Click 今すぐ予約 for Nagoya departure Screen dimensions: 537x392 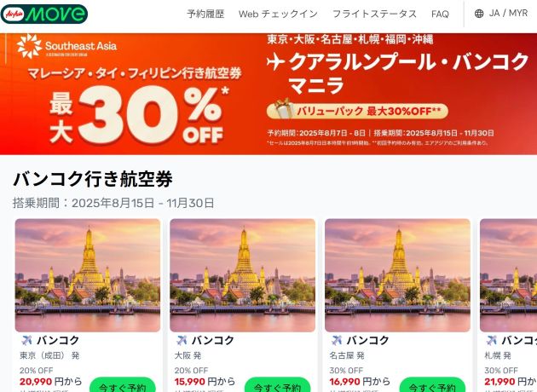pos(432,385)
